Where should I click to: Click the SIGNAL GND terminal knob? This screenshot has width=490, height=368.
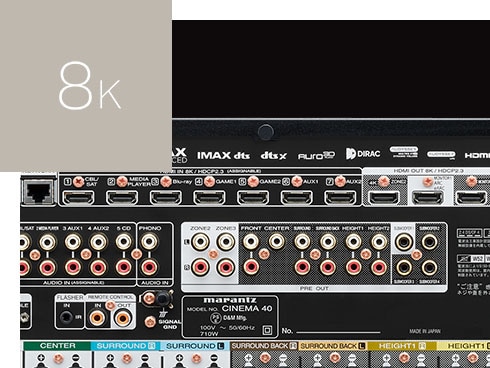coord(162,299)
